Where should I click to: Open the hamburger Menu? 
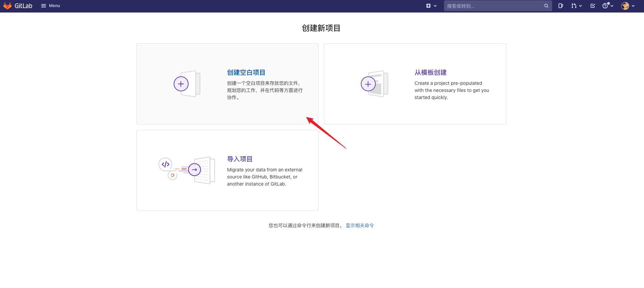51,6
